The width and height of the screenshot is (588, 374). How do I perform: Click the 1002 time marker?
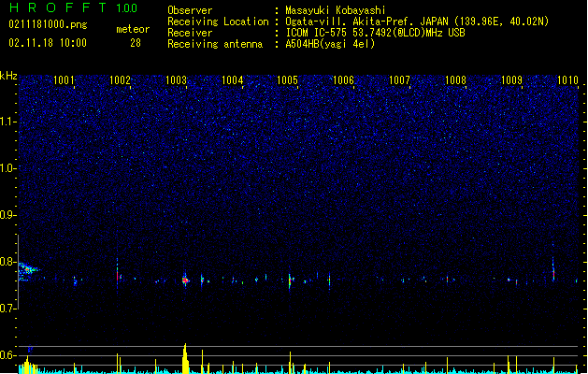click(120, 80)
